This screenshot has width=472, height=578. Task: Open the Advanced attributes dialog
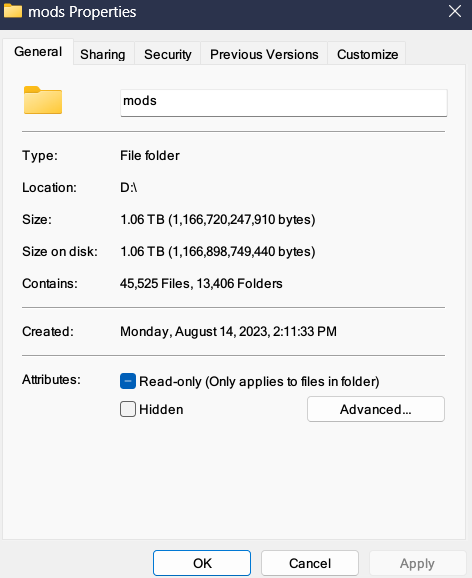pyautogui.click(x=376, y=409)
